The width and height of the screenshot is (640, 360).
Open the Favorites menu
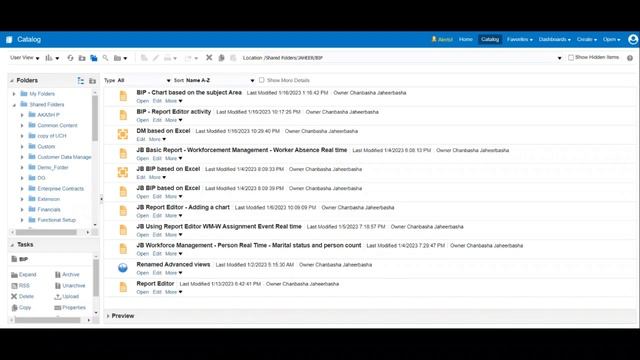(x=520, y=40)
